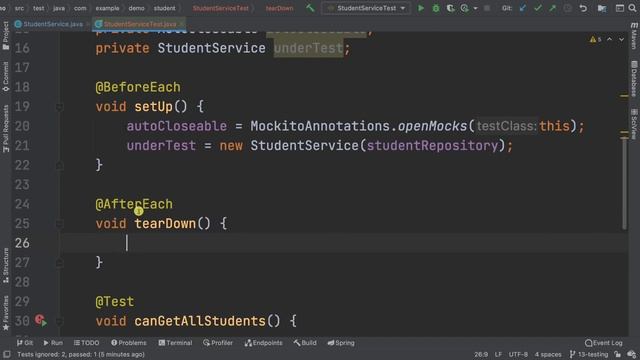
Task: Open the 13-testing Git branch menu
Action: point(589,354)
